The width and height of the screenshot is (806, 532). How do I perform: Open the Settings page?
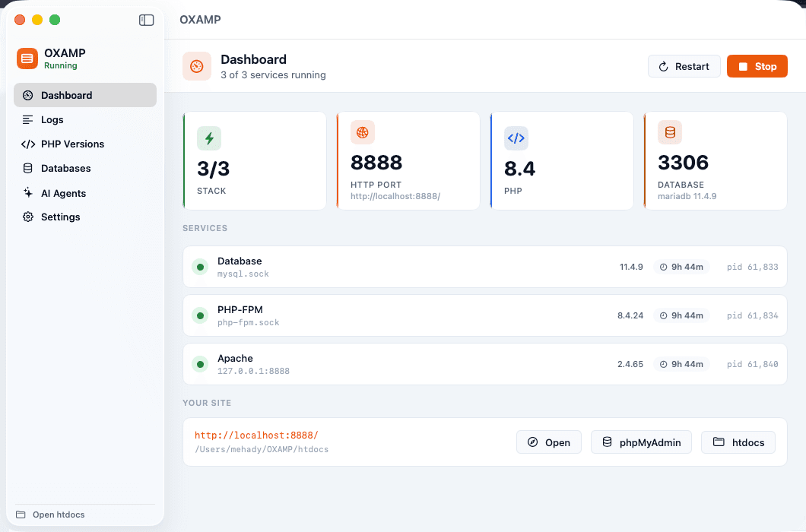[85, 217]
